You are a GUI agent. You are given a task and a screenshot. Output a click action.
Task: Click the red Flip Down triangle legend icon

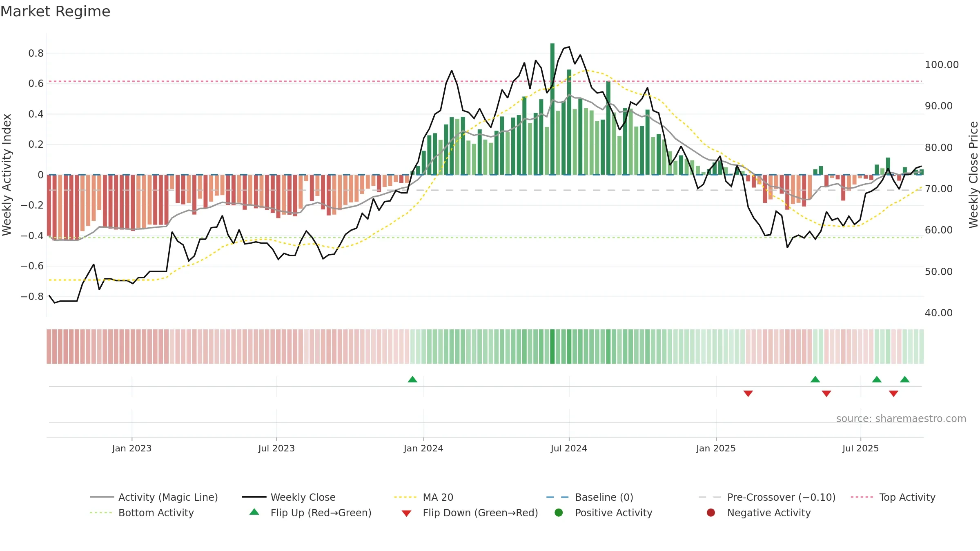[406, 513]
